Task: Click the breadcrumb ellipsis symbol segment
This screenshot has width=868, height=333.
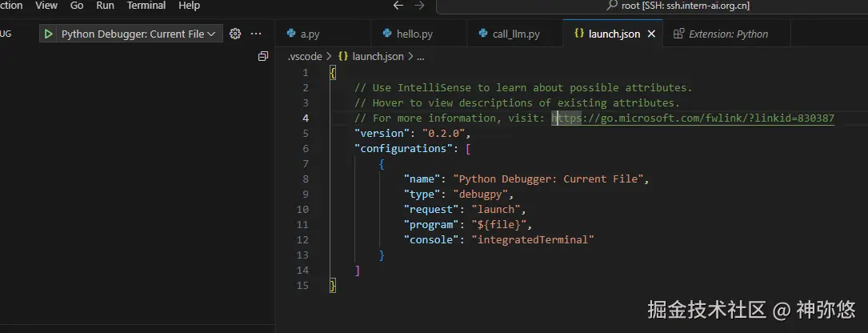Action: [x=420, y=57]
